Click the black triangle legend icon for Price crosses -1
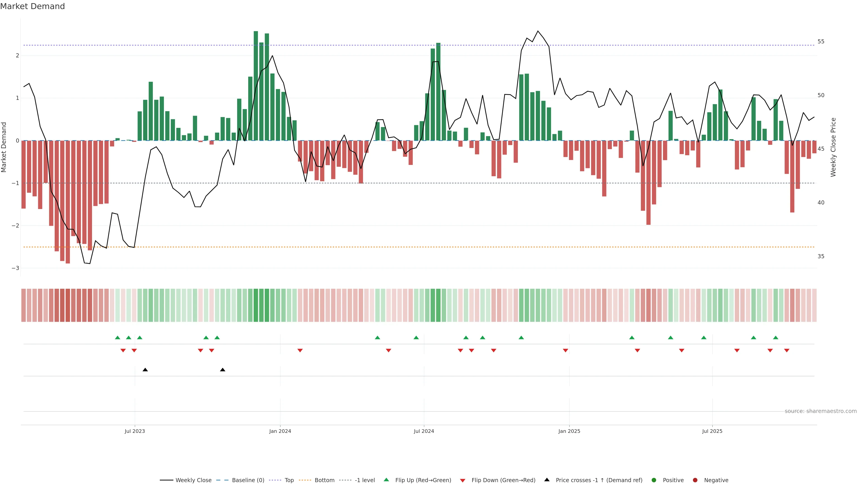 click(547, 480)
